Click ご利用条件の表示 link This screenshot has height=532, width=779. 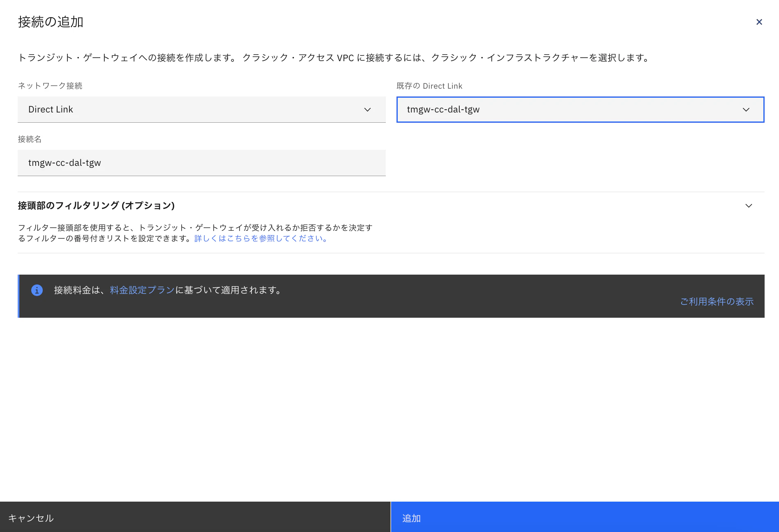coord(717,302)
